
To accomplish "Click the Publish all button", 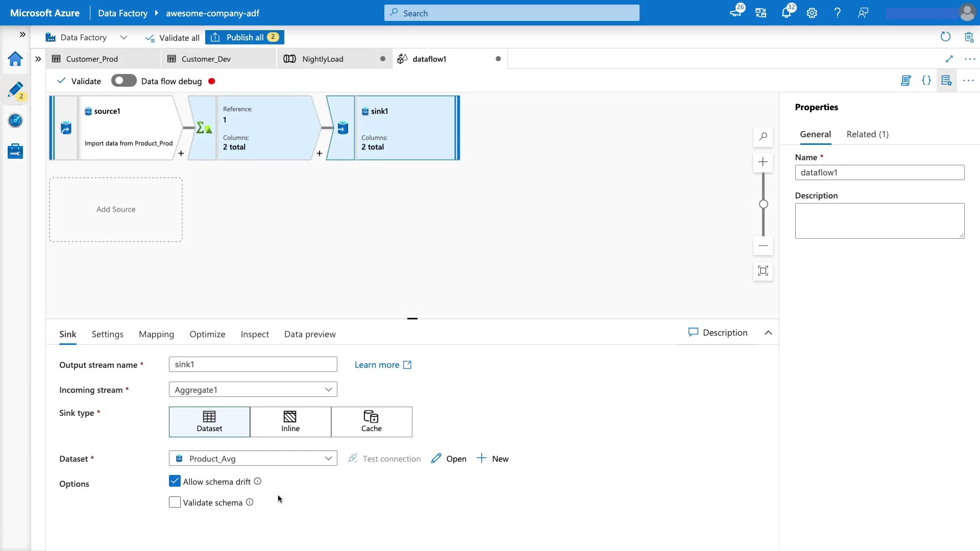I will pos(244,37).
